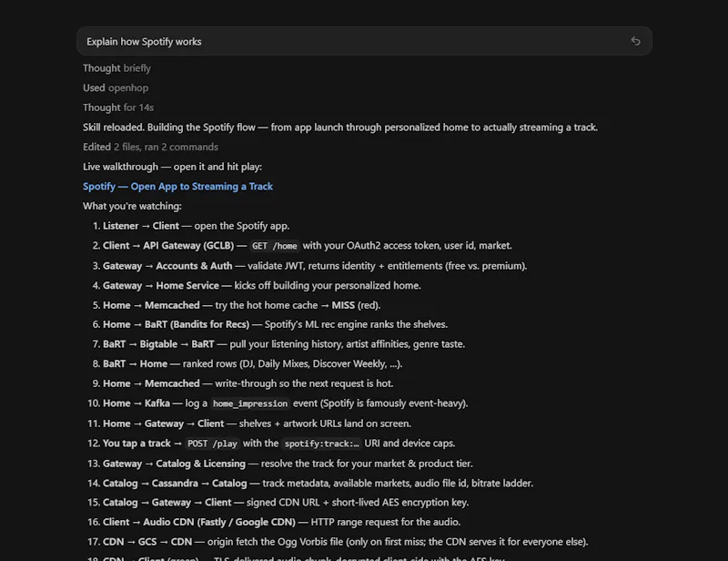Screen dimensions: 728x561
Task: Select 'Gateway → Accounts & Auth' text
Action: 167,266
